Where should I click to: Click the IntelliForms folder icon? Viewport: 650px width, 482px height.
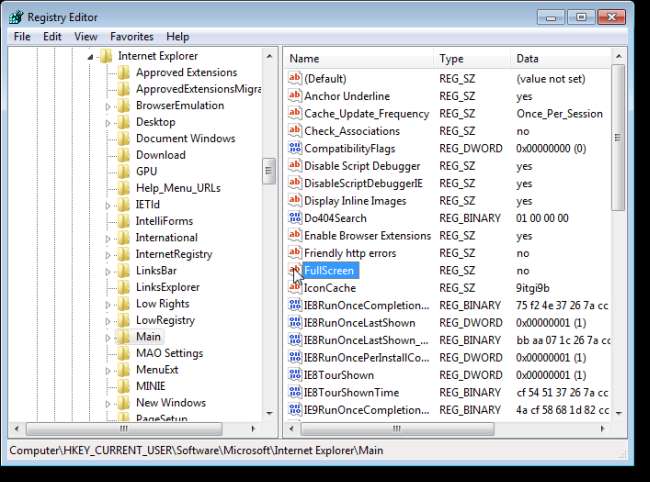[x=124, y=221]
